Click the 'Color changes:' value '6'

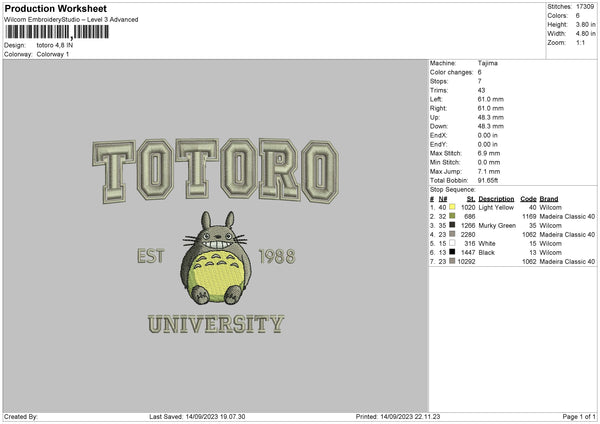pos(479,72)
